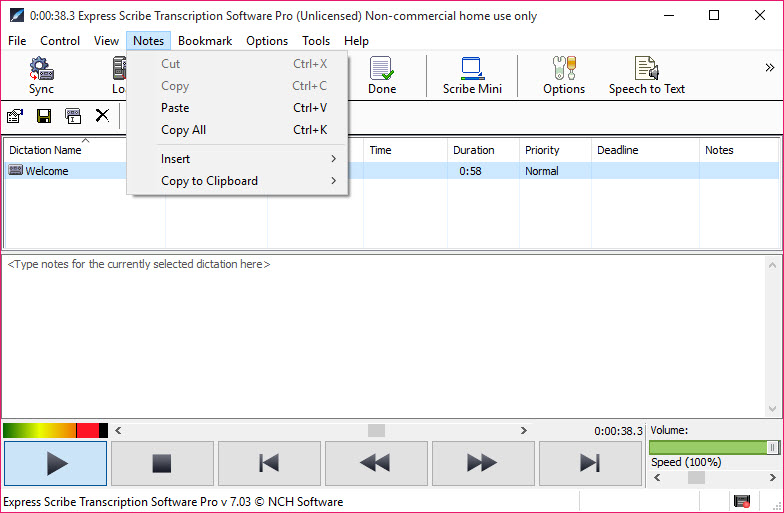Click the partially hidden Load icon

click(x=119, y=76)
